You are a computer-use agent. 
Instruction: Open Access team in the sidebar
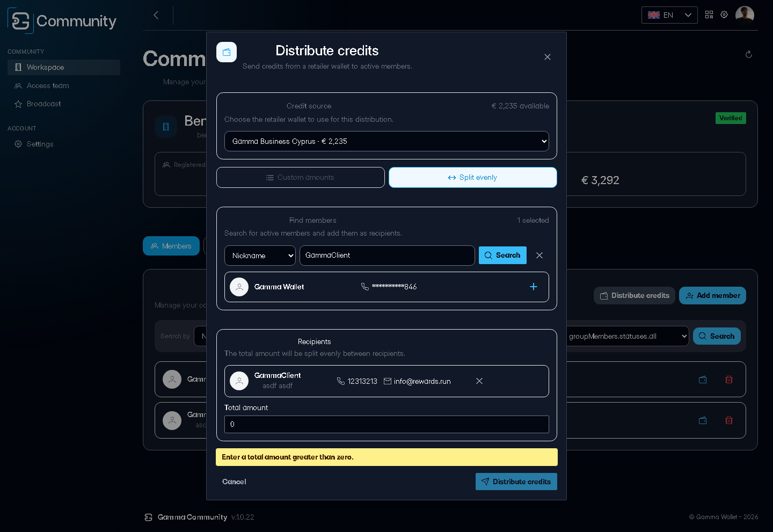[x=64, y=85]
